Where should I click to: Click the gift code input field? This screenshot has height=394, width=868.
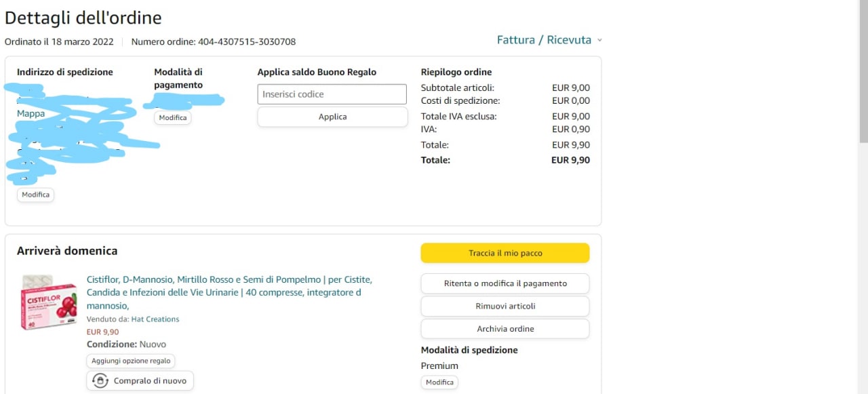tap(332, 94)
